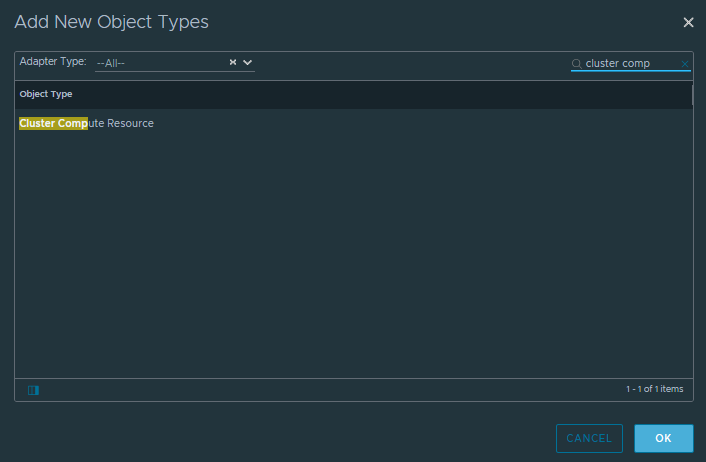The height and width of the screenshot is (462, 706).
Task: Click the 1 - 1 of 1 items counter
Action: pos(654,389)
